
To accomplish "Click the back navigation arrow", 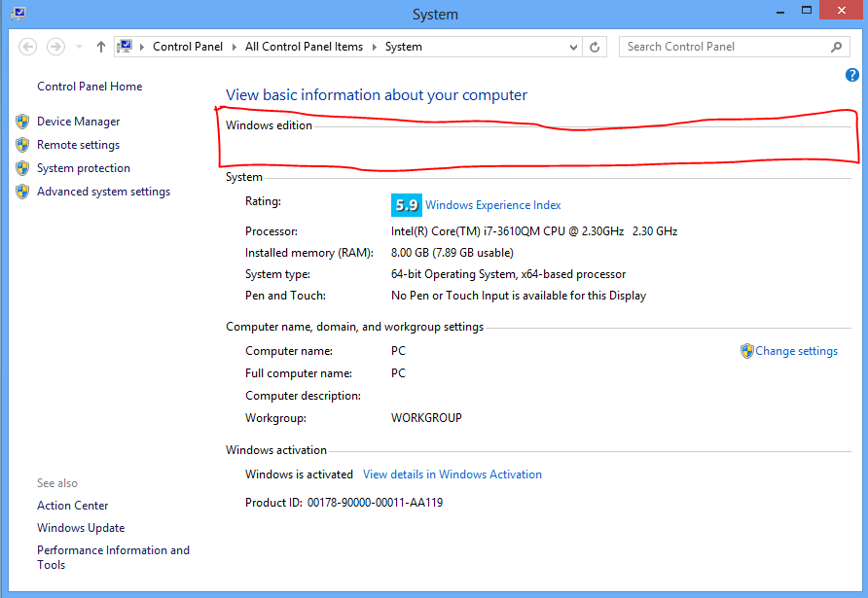I will tap(27, 46).
